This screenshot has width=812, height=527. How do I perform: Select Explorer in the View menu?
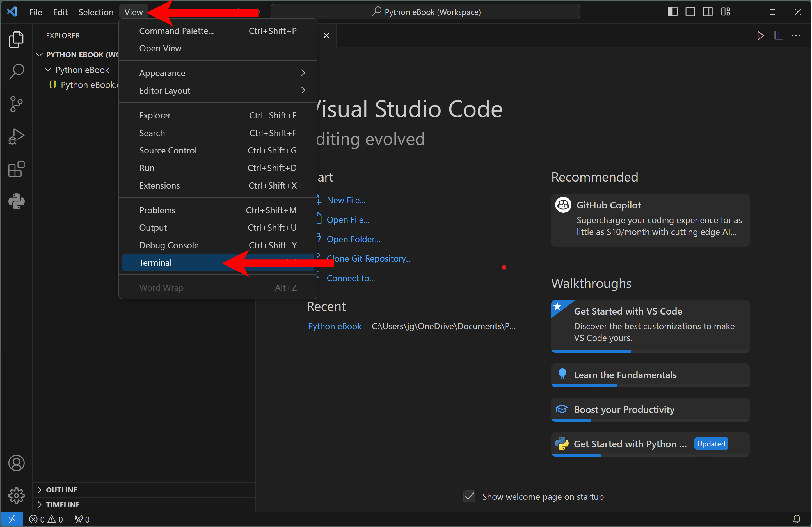click(218, 115)
